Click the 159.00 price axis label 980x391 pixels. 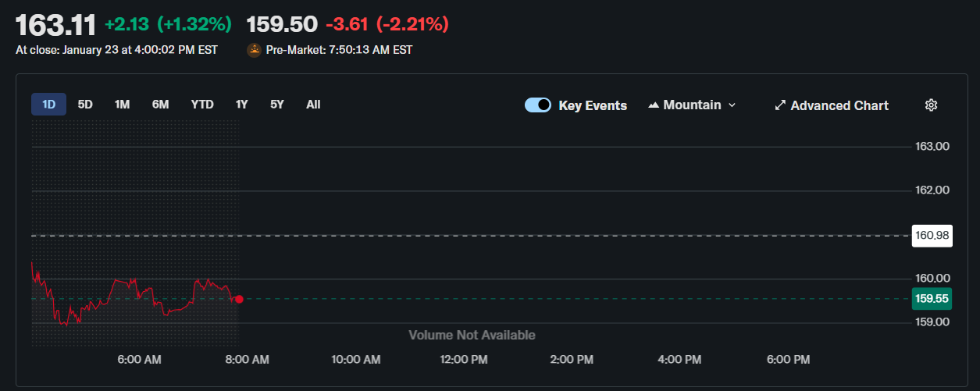click(x=932, y=322)
